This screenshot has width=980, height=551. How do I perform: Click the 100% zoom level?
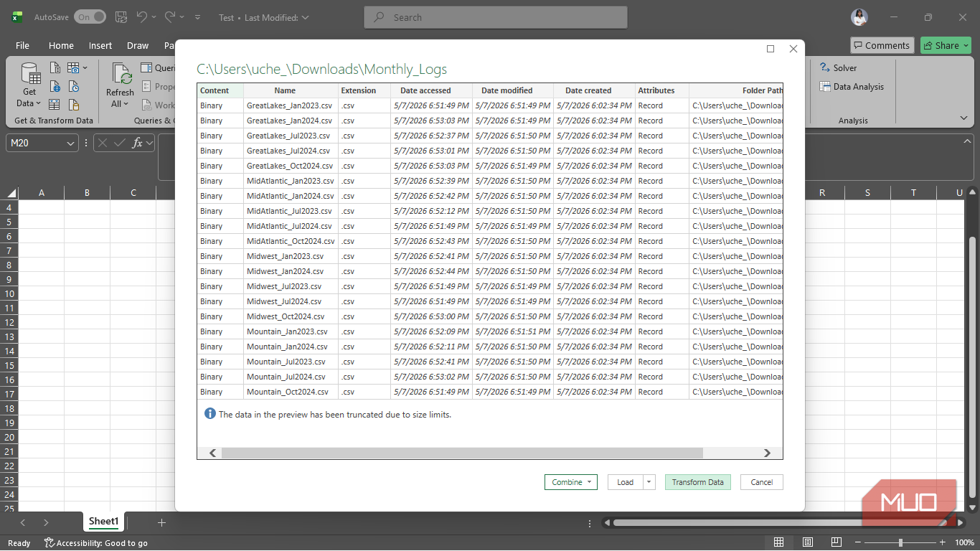963,542
